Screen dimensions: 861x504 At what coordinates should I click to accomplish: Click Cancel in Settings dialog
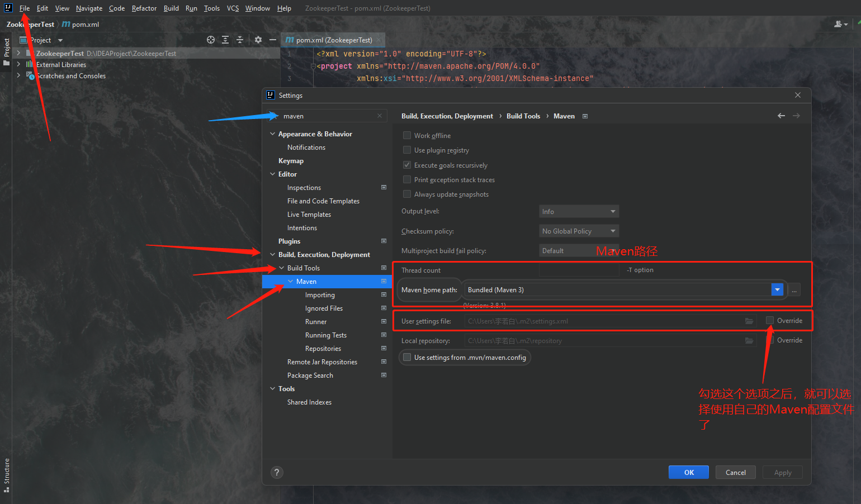point(736,472)
